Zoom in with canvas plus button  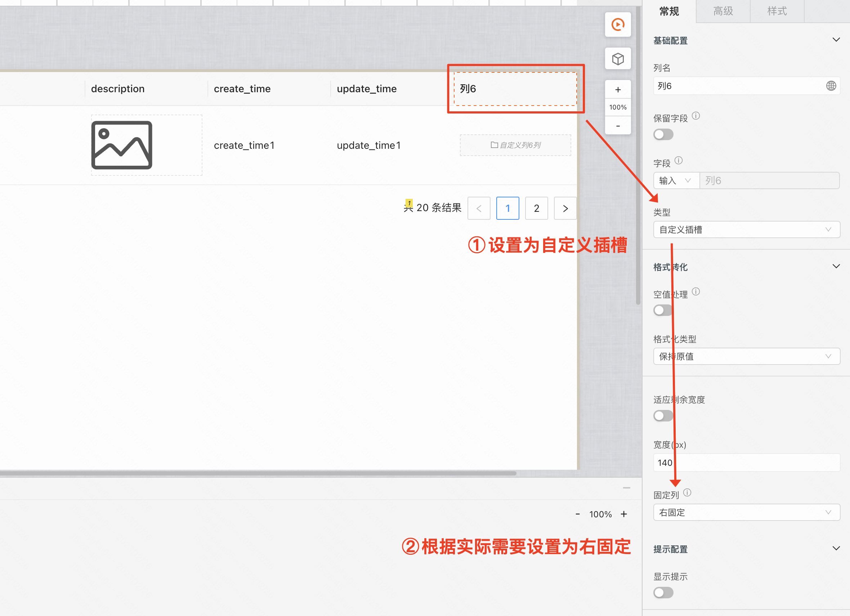618,89
